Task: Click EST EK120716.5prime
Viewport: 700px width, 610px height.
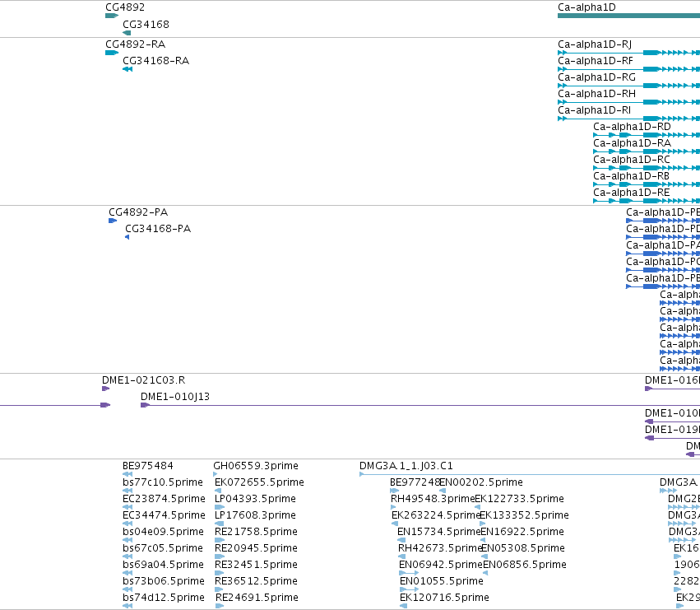Action: click(x=445, y=598)
